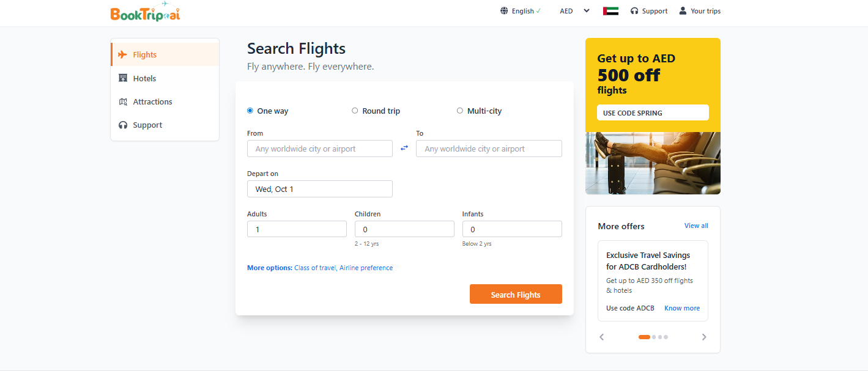Select the One way option

click(250, 111)
